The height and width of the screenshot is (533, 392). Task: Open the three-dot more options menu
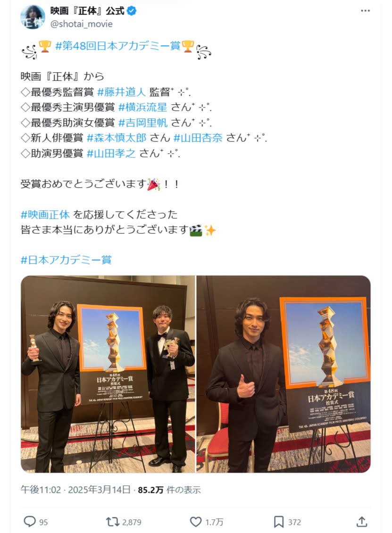(x=365, y=11)
